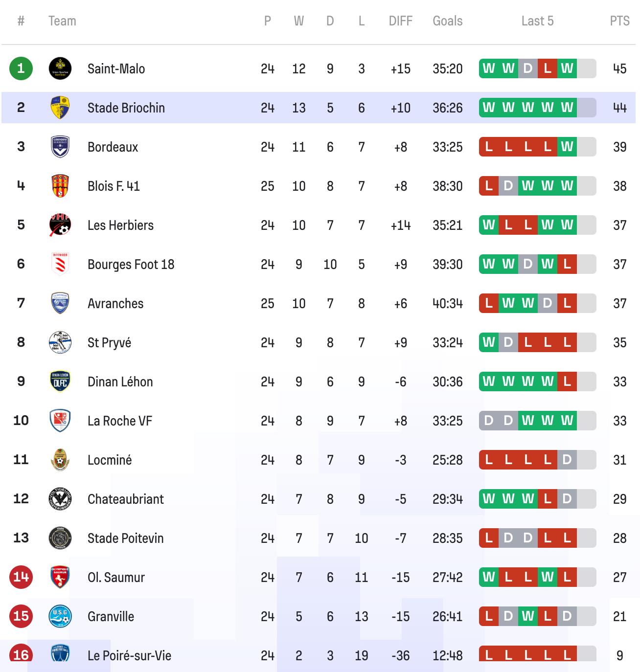Click Bordeaux's latest W result badge
The width and height of the screenshot is (640, 672).
coord(567,147)
